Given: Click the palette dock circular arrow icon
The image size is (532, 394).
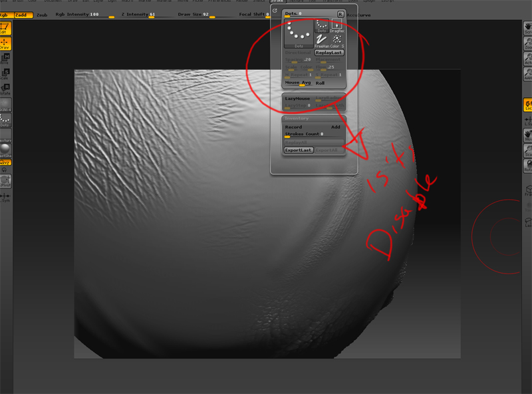Looking at the screenshot, I should pos(275,11).
